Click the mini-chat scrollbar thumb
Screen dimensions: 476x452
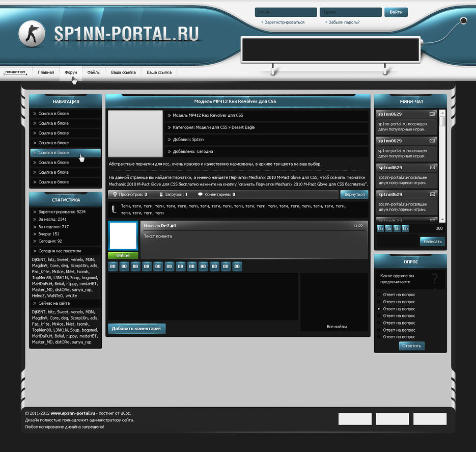442,121
